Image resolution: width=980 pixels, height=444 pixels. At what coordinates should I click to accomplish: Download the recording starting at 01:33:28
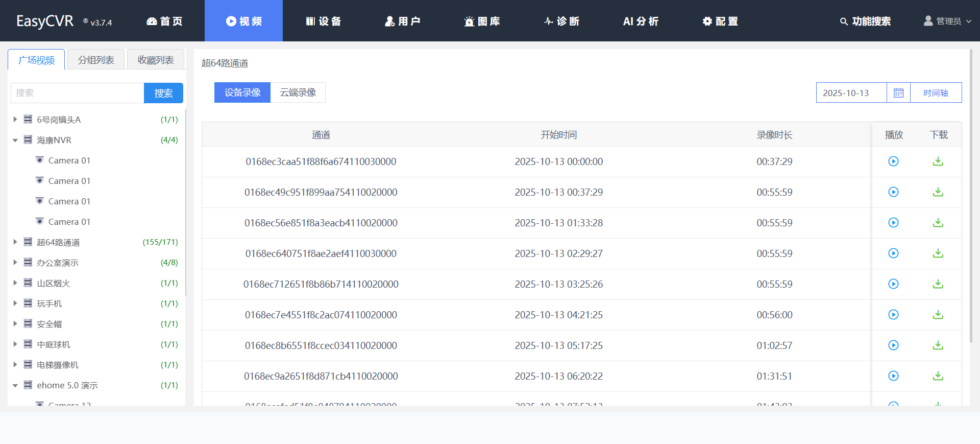938,223
